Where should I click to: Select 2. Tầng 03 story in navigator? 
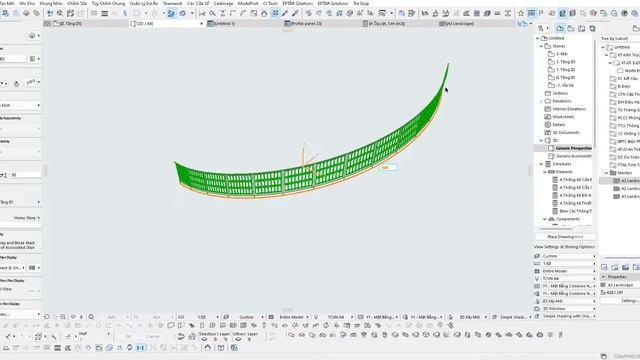click(x=565, y=62)
